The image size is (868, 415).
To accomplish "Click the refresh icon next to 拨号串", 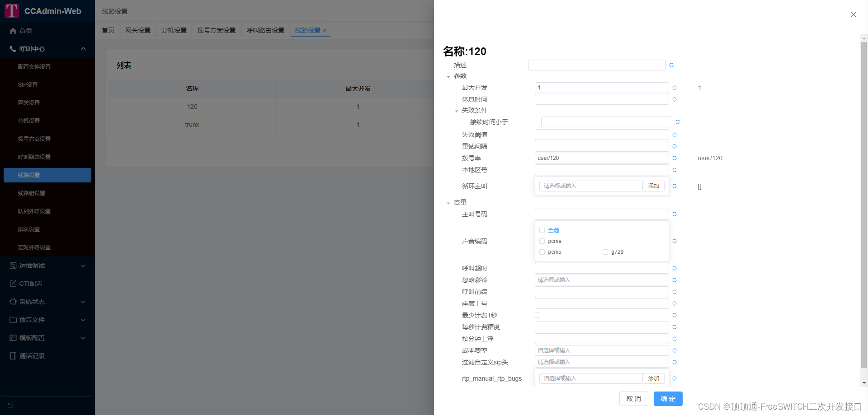I will 675,158.
